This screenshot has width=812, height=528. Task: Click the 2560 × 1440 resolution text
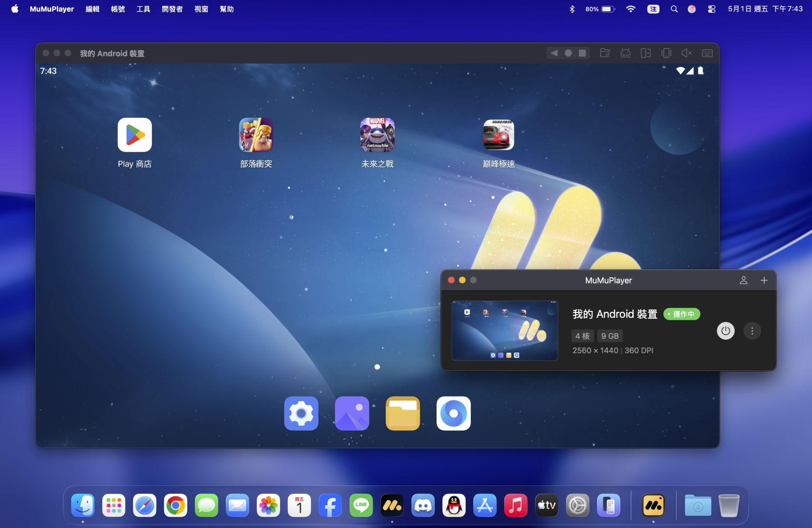click(x=595, y=351)
